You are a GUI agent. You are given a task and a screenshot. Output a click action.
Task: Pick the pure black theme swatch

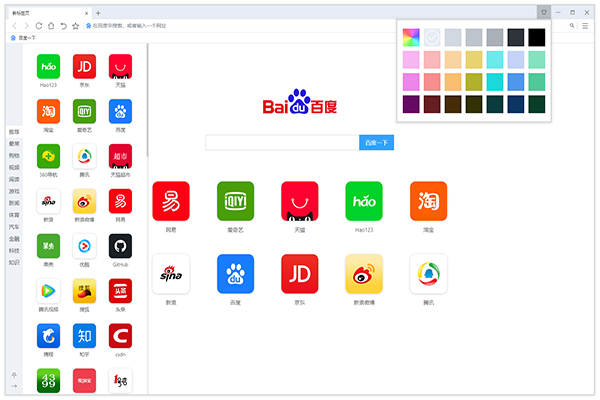(x=536, y=38)
